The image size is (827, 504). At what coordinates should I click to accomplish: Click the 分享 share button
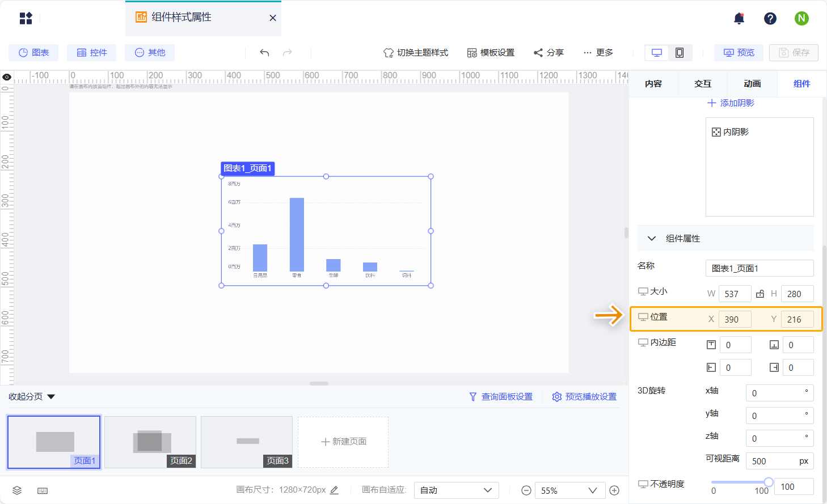click(548, 53)
